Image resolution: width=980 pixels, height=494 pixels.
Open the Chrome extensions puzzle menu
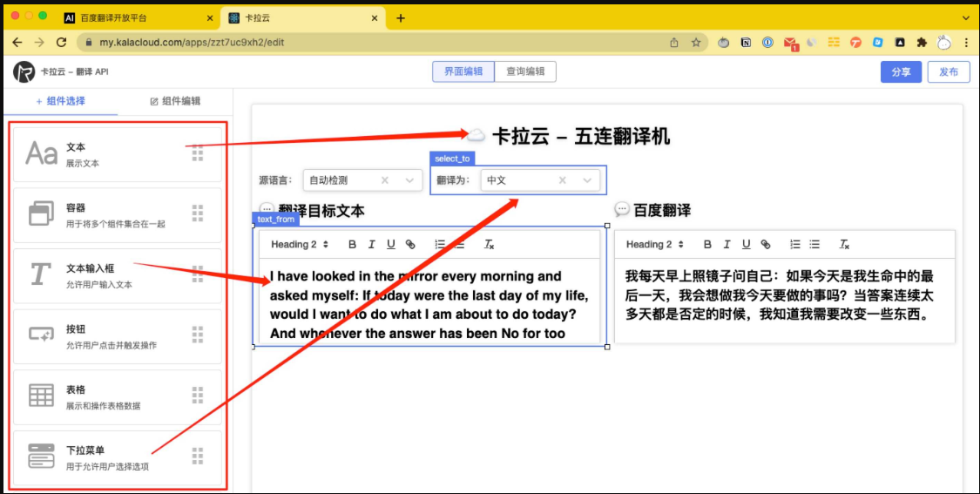tap(922, 43)
